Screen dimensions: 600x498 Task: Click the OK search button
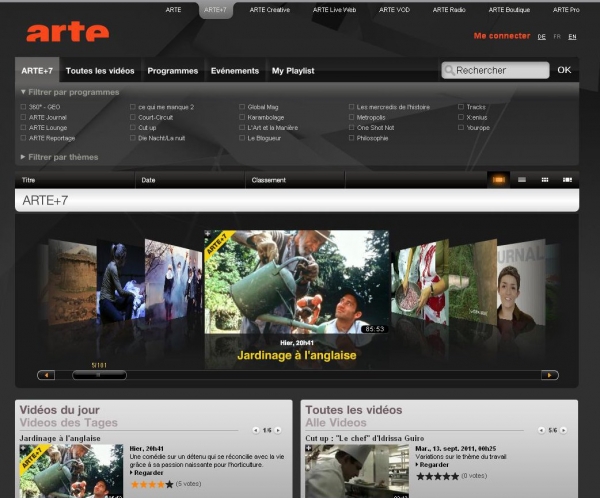[x=564, y=70]
